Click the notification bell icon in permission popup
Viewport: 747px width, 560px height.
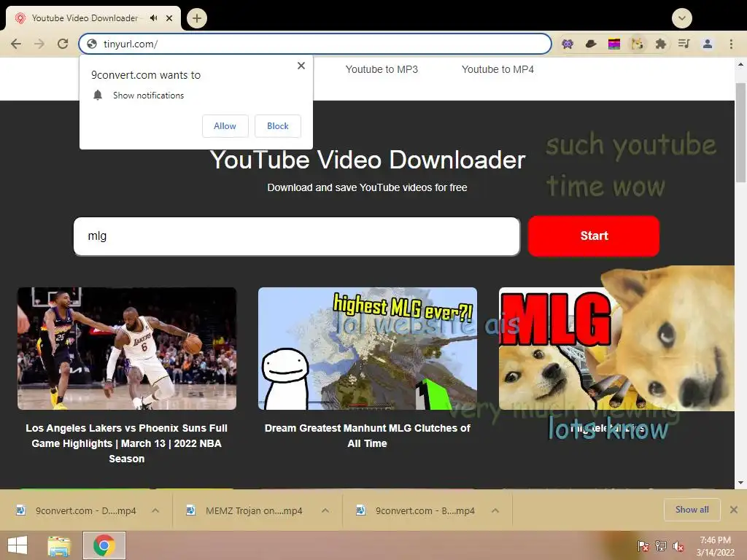tap(98, 96)
